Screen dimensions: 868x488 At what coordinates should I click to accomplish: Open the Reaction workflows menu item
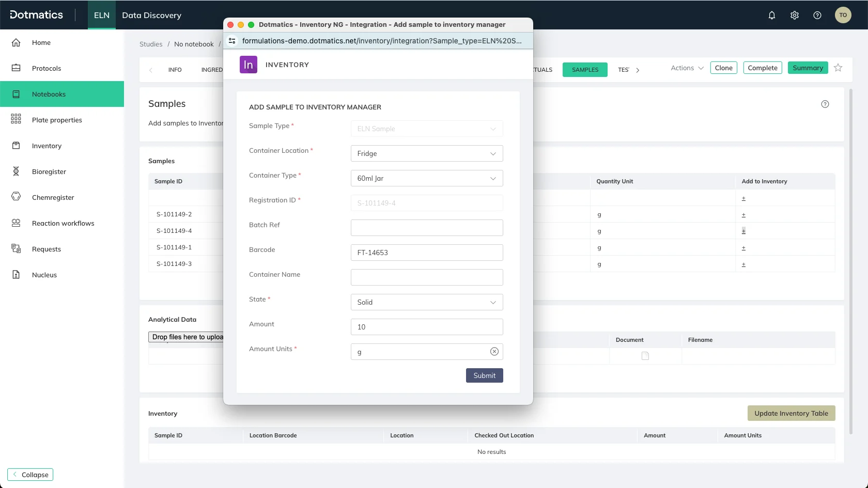coord(62,223)
